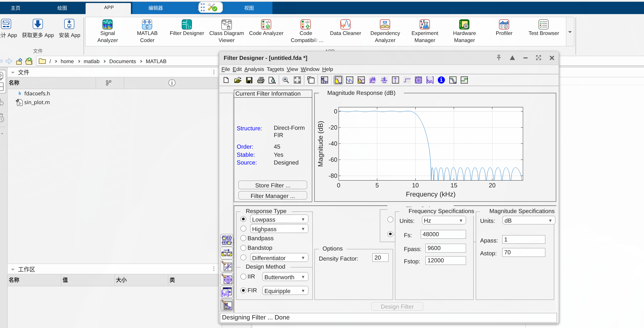
Task: Select the Magnitude Response toolbar icon
Action: click(338, 80)
